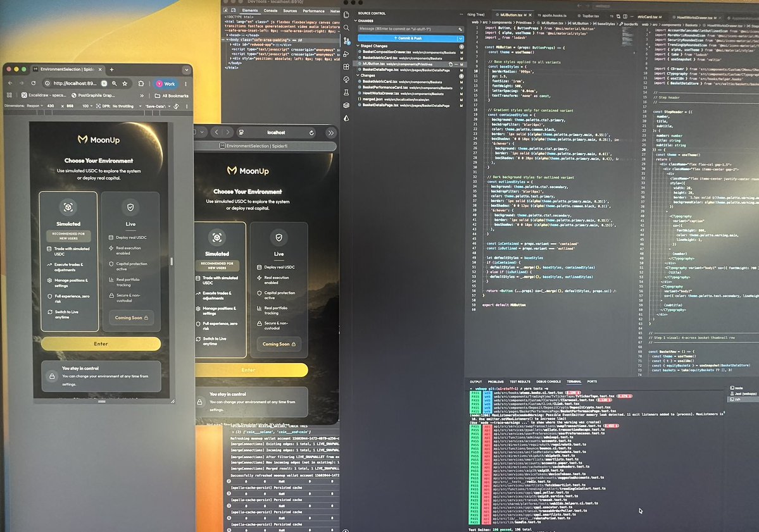Viewport: 759px width, 532px height.
Task: Open a new tab in Chrome
Action: 111,70
